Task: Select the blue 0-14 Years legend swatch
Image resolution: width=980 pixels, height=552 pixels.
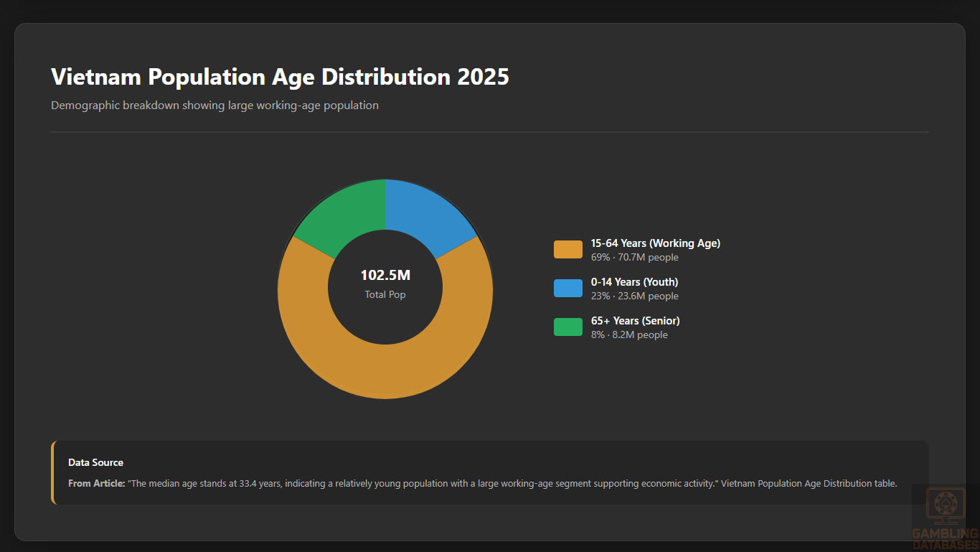Action: click(567, 289)
